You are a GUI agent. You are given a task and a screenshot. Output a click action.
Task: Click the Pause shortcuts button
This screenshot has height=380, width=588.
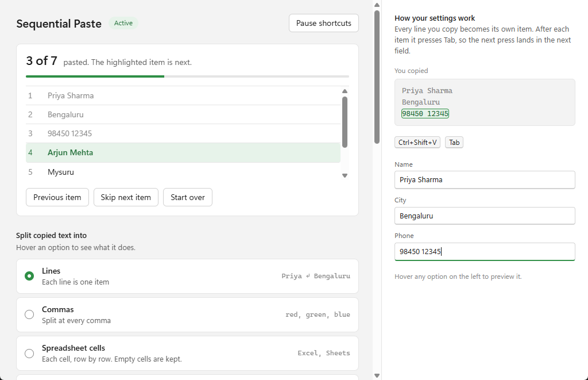point(324,23)
